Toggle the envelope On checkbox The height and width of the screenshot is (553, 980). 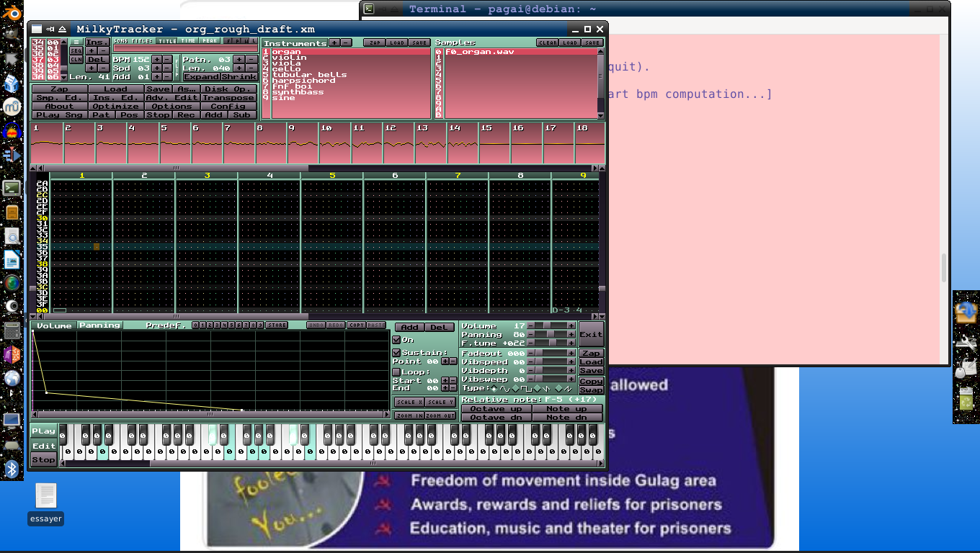click(396, 340)
